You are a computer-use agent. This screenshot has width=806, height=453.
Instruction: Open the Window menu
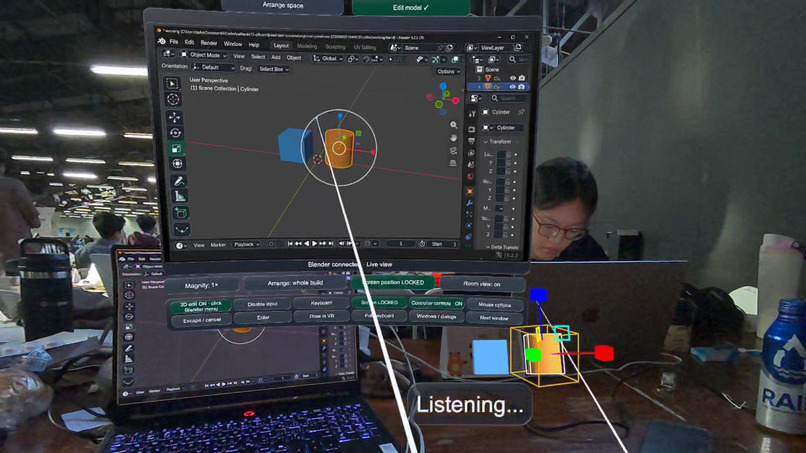(232, 44)
